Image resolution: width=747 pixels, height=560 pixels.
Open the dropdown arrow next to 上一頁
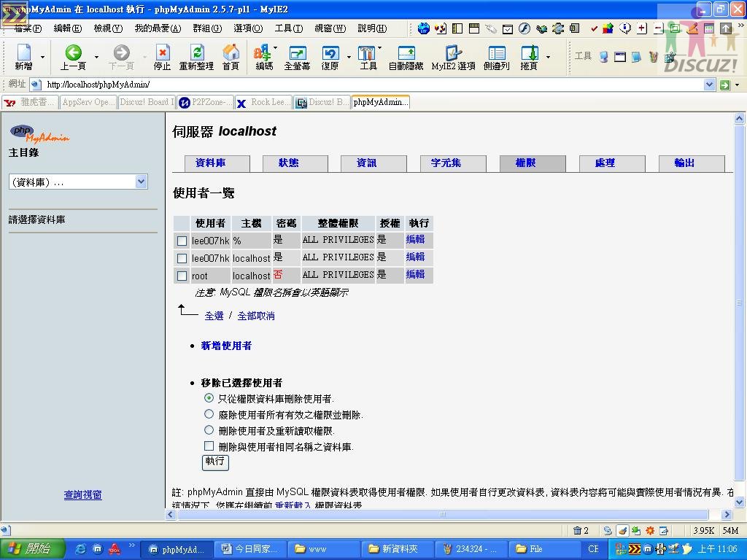pyautogui.click(x=96, y=57)
